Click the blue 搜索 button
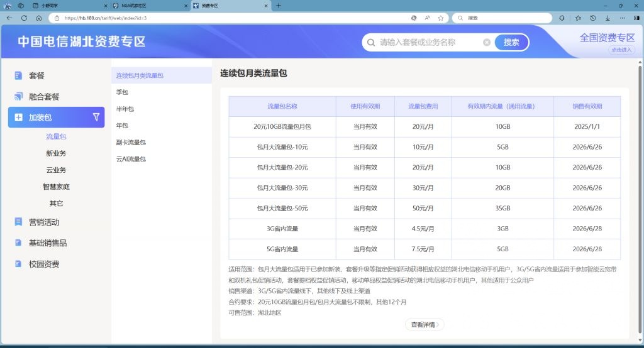This screenshot has height=348, width=644. point(511,43)
